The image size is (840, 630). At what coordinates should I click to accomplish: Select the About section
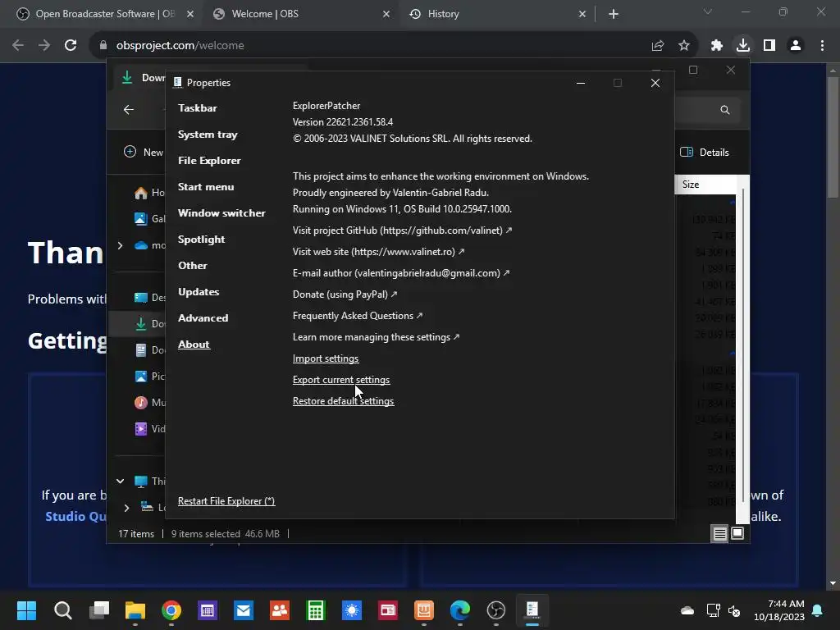(x=194, y=344)
